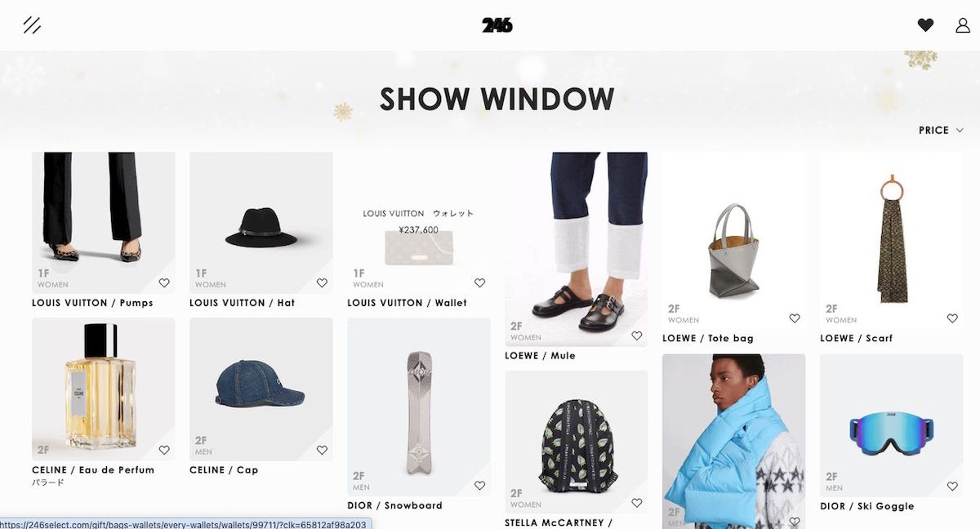Open the user account profile icon
This screenshot has height=529, width=980.
pos(963,25)
